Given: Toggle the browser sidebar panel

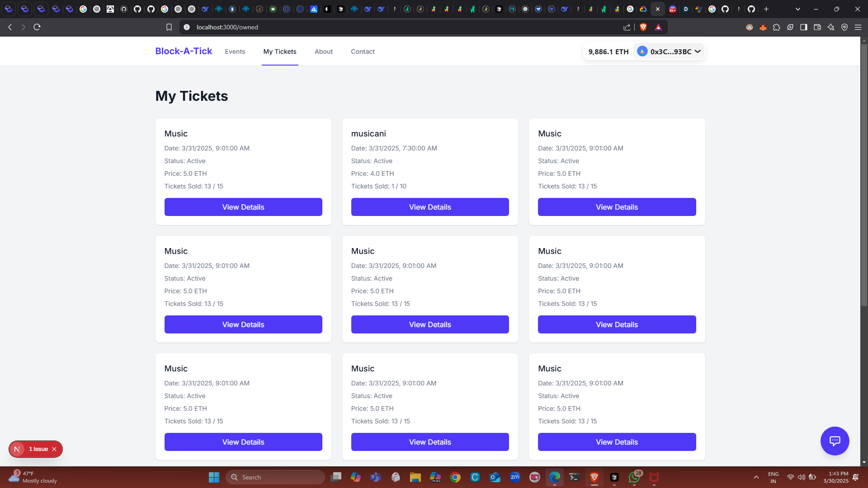Looking at the screenshot, I should [803, 27].
